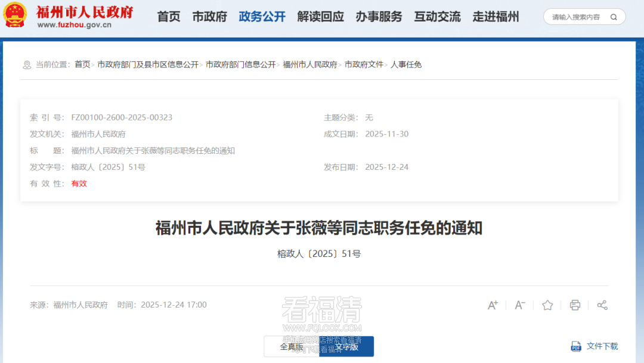Switch to 文字版 view
The height and width of the screenshot is (363, 644).
(x=346, y=346)
